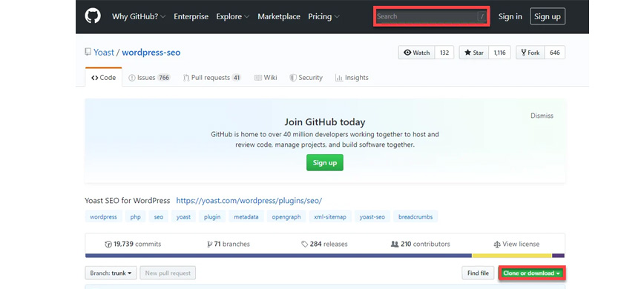The height and width of the screenshot is (289, 644).
Task: Open the Branch: trunk selector
Action: (x=111, y=273)
